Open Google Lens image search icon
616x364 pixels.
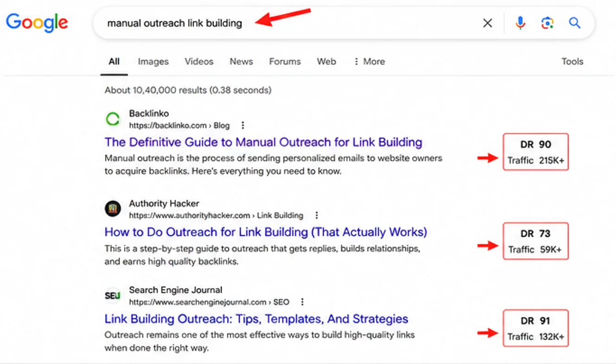pos(547,23)
